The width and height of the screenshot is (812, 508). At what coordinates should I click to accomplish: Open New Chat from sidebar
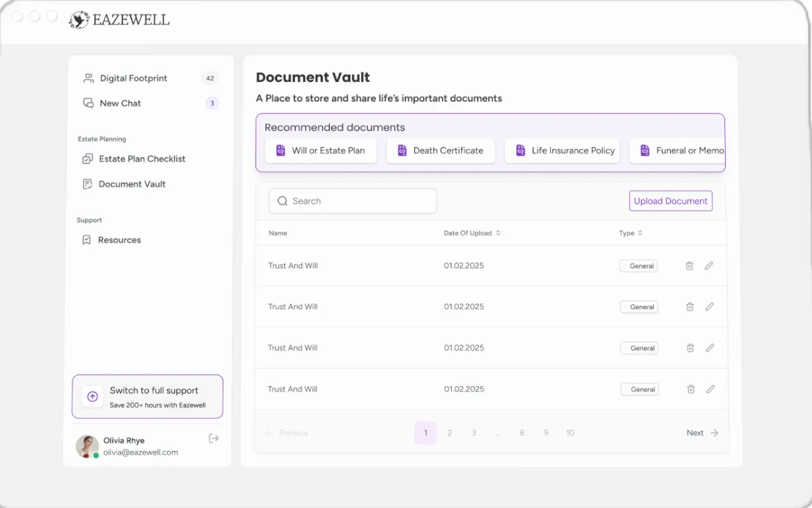(x=120, y=103)
